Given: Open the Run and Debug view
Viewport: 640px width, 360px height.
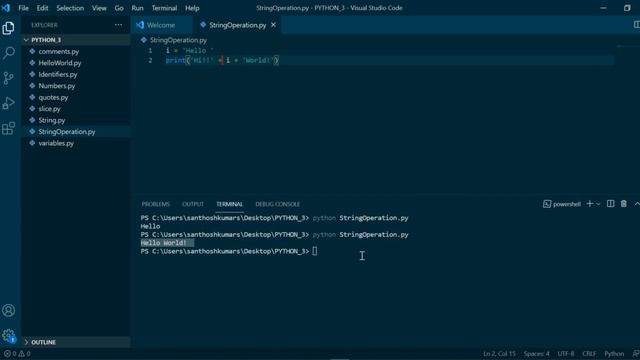Looking at the screenshot, I should click(8, 103).
